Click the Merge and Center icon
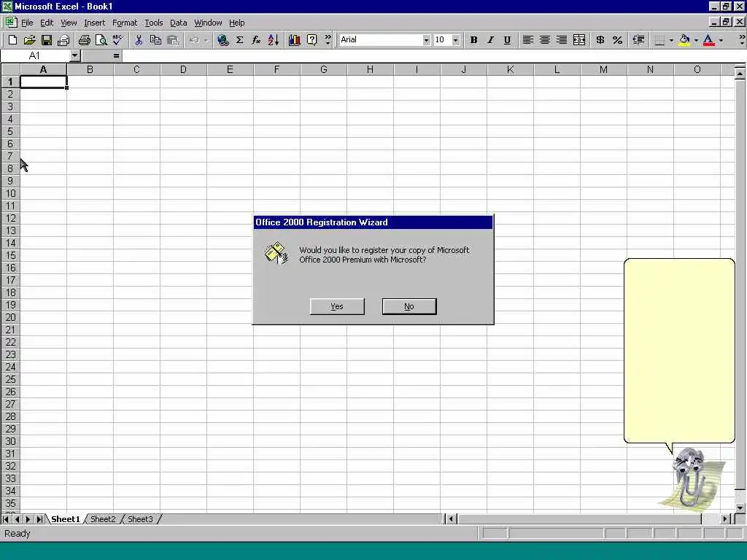The height and width of the screenshot is (560, 747). click(579, 40)
